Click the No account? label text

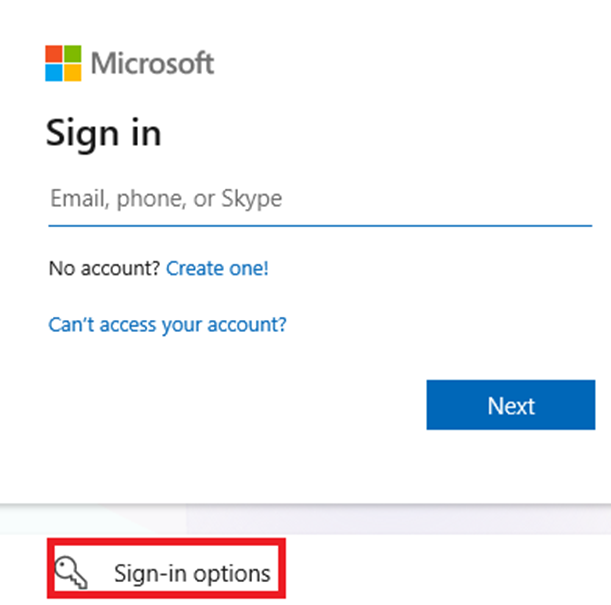[x=104, y=268]
